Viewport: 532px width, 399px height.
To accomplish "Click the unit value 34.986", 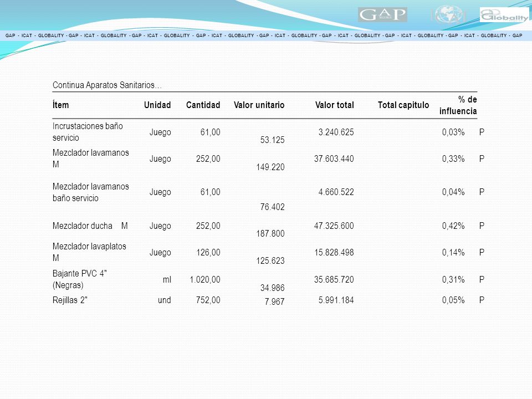I will [x=273, y=288].
